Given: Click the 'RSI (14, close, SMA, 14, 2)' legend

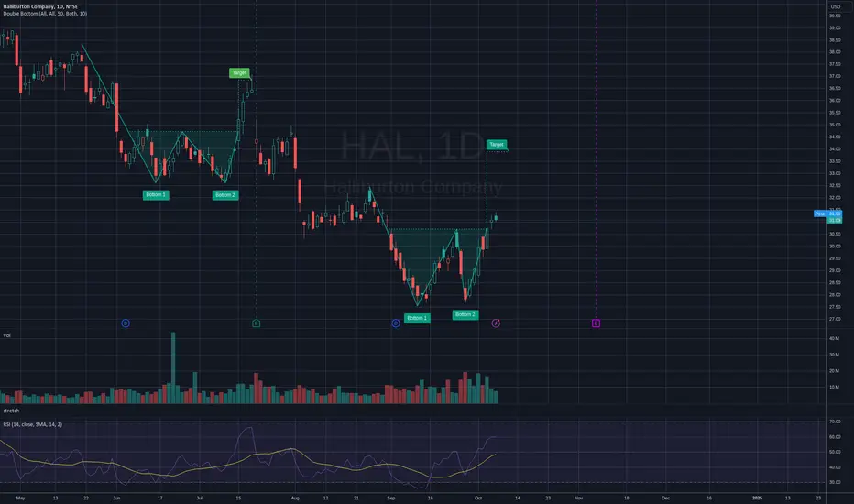Looking at the screenshot, I should pos(33,424).
